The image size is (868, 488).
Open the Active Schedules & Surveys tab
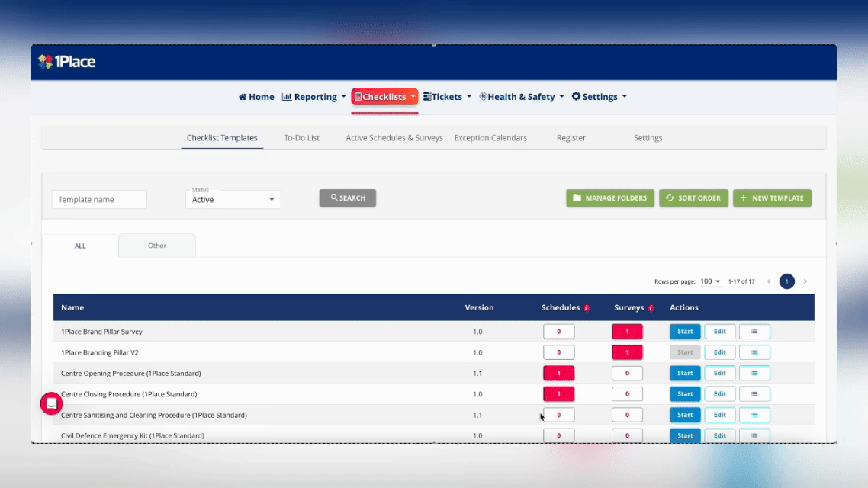[x=394, y=138]
